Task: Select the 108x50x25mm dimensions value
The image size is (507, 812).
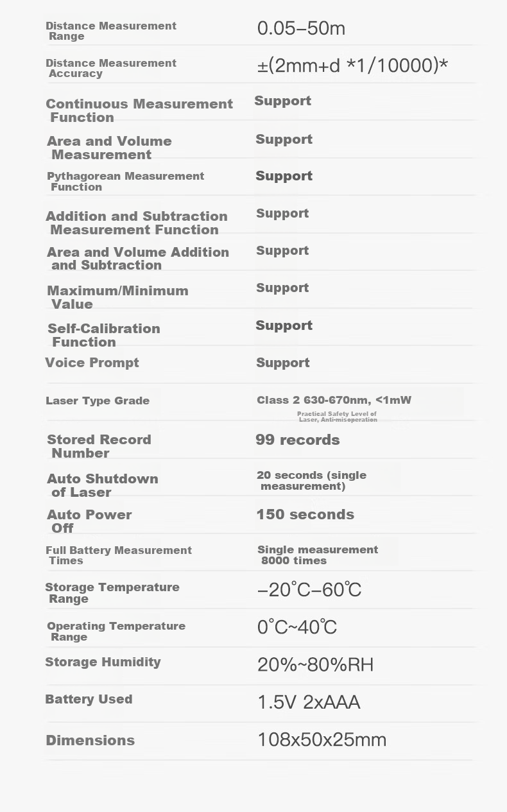Action: 322,739
